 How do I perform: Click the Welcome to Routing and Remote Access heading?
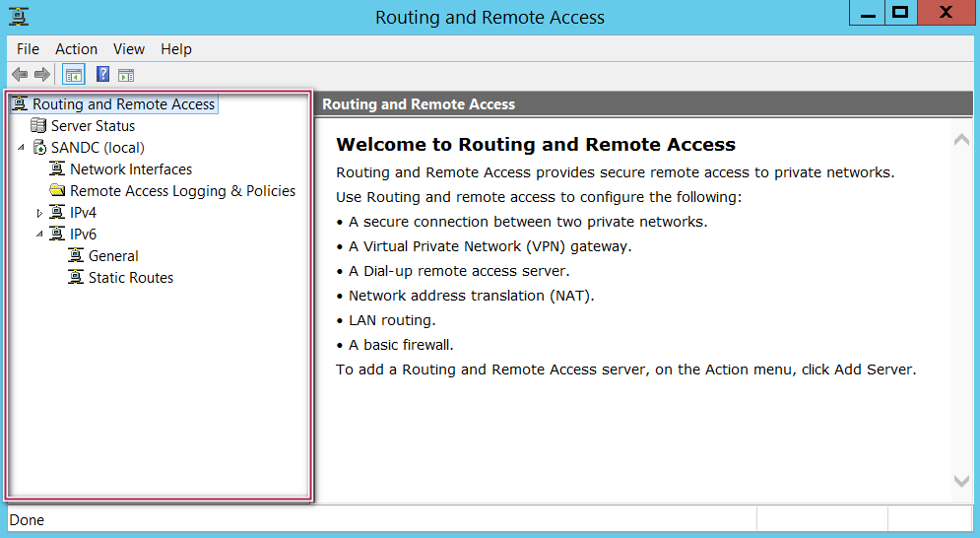point(536,145)
